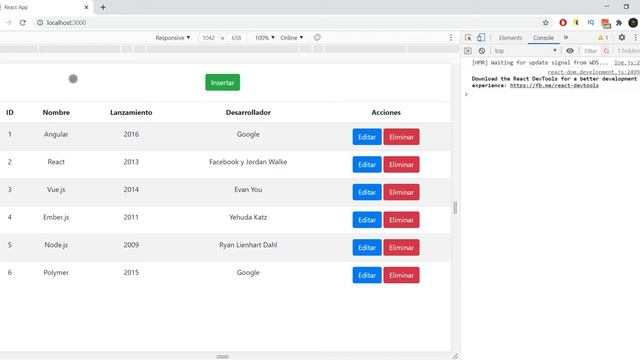Show more DevTools tabs chevron
Image resolution: width=640 pixels, height=360 pixels.
point(566,38)
